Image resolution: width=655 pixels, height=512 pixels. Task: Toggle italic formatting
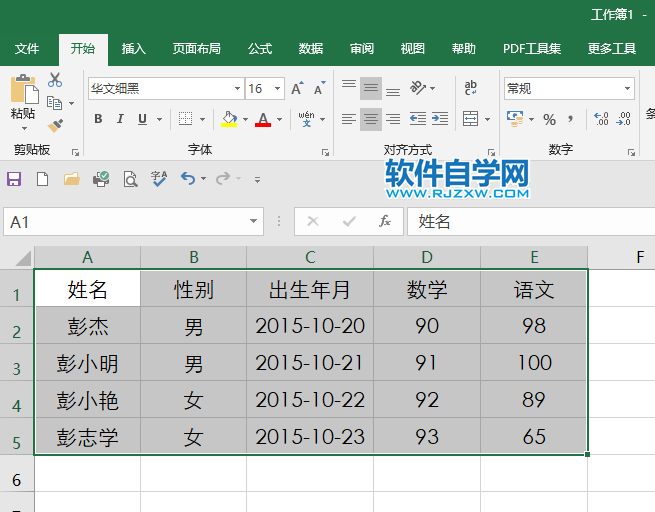(x=120, y=119)
